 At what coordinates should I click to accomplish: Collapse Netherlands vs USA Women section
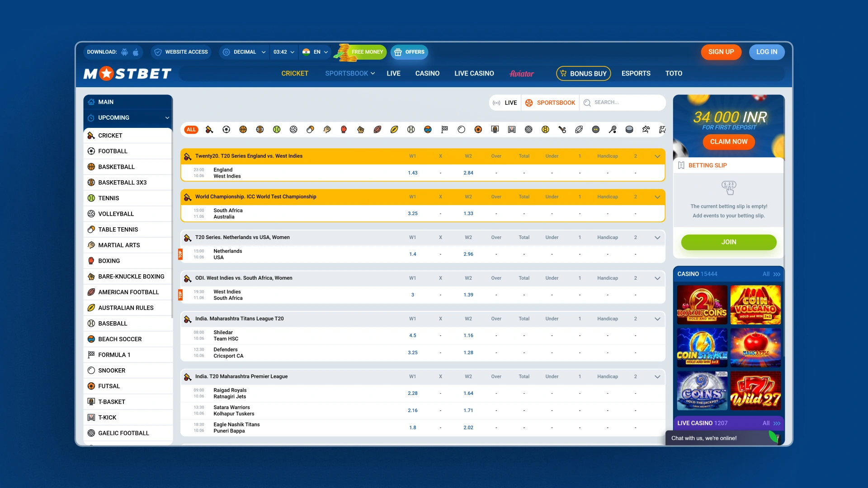(x=657, y=238)
